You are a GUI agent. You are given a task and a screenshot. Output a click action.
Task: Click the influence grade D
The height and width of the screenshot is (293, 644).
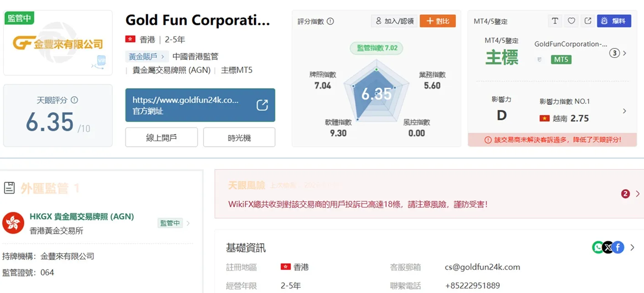(x=501, y=115)
